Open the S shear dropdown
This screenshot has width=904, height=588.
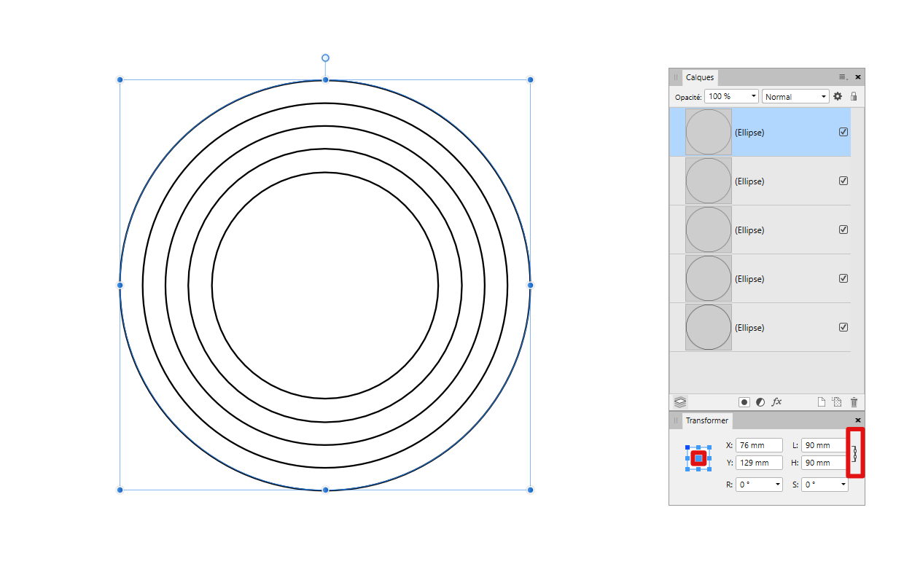pyautogui.click(x=825, y=485)
